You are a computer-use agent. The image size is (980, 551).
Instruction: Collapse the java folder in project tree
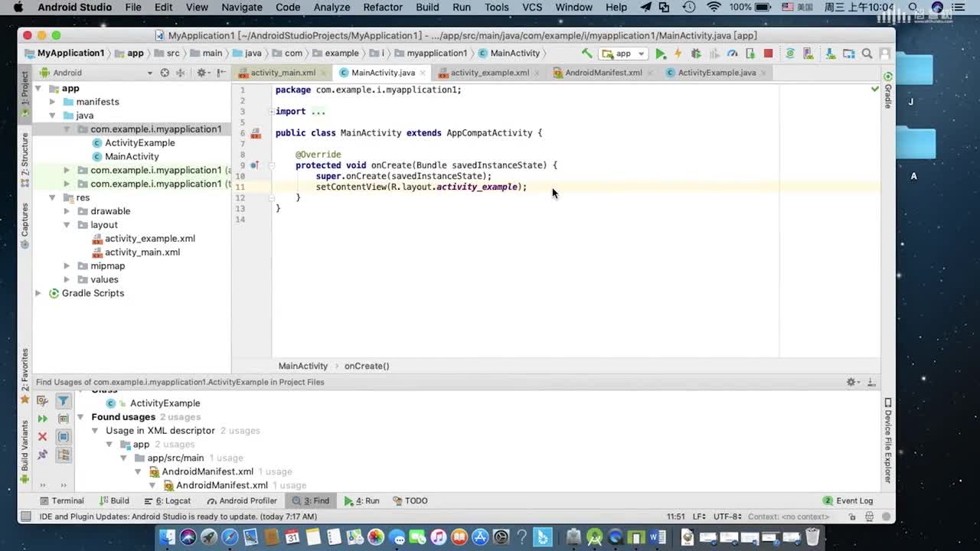coord(53,116)
